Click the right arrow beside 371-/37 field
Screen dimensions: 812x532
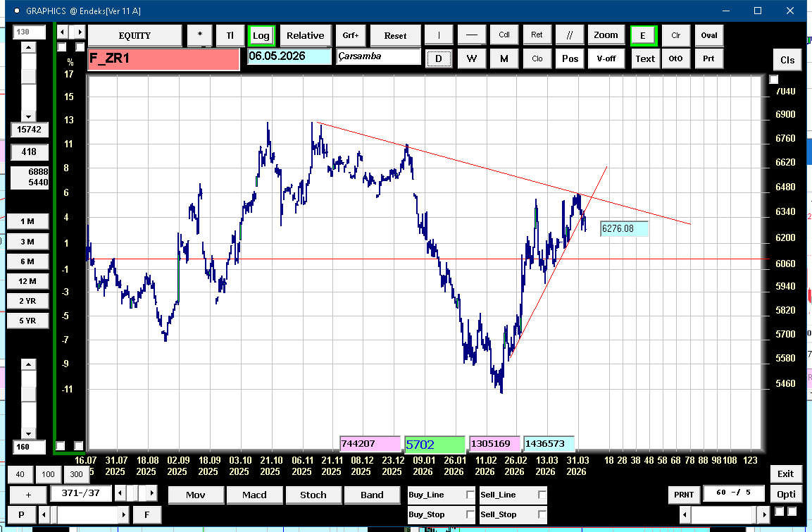(152, 493)
